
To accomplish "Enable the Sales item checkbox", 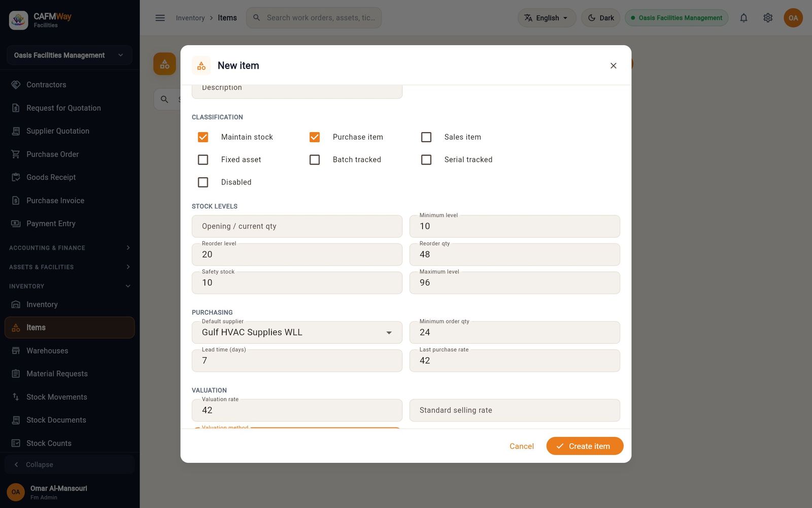I will [426, 137].
